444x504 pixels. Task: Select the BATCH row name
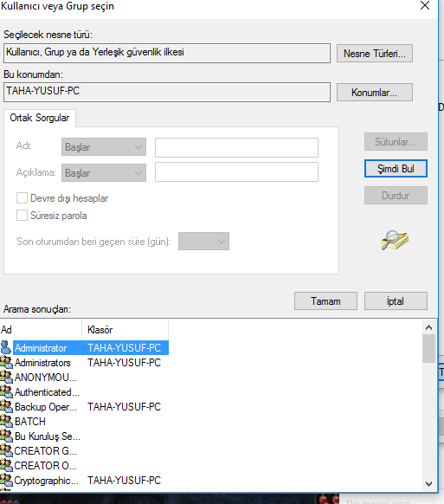(x=30, y=422)
